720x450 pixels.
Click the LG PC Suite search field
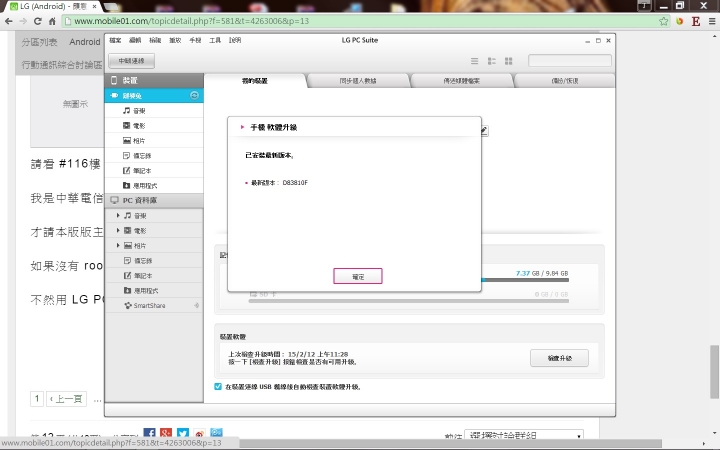[569, 61]
